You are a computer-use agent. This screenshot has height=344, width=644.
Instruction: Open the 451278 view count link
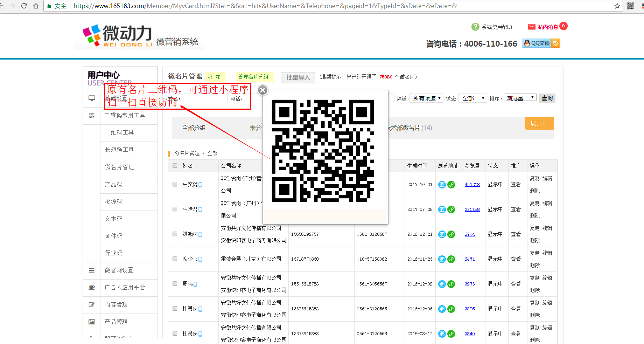[x=472, y=185]
